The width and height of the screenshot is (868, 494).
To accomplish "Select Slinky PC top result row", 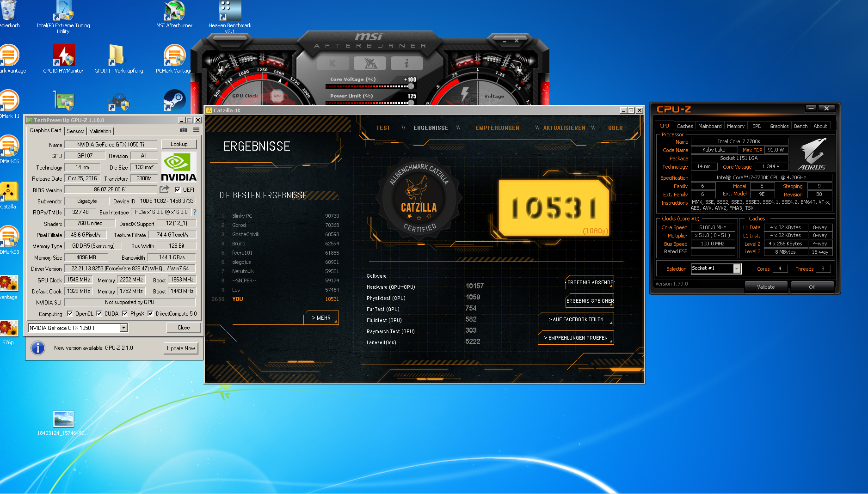I will click(x=280, y=216).
